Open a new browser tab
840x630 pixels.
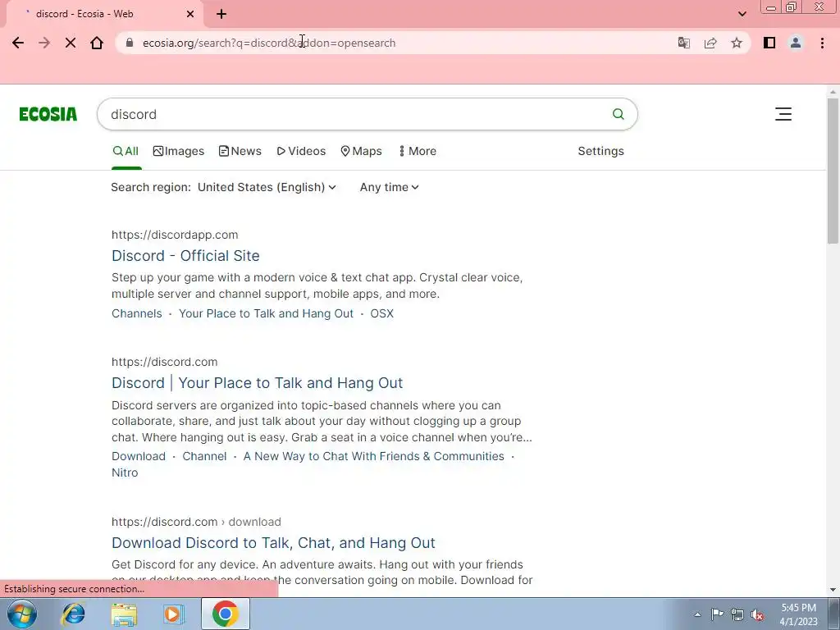221,14
